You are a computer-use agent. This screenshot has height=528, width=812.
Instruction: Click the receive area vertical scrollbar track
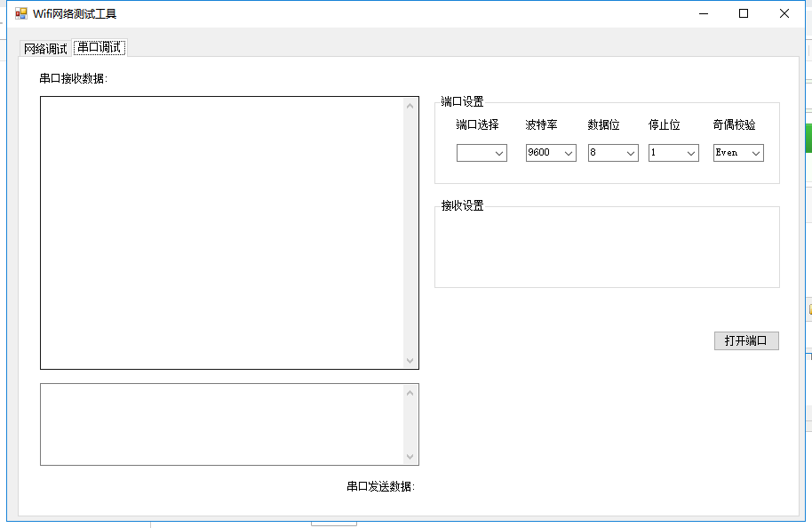coord(410,232)
